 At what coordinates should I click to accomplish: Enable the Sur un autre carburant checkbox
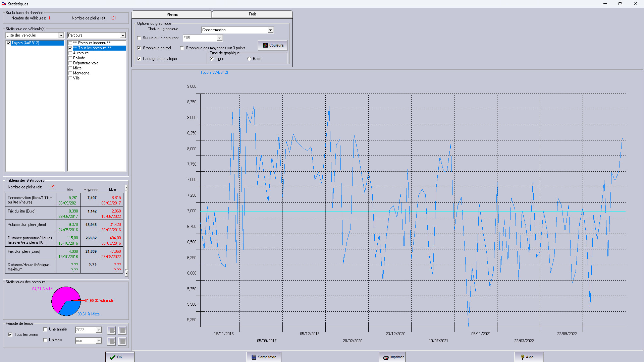tap(139, 38)
